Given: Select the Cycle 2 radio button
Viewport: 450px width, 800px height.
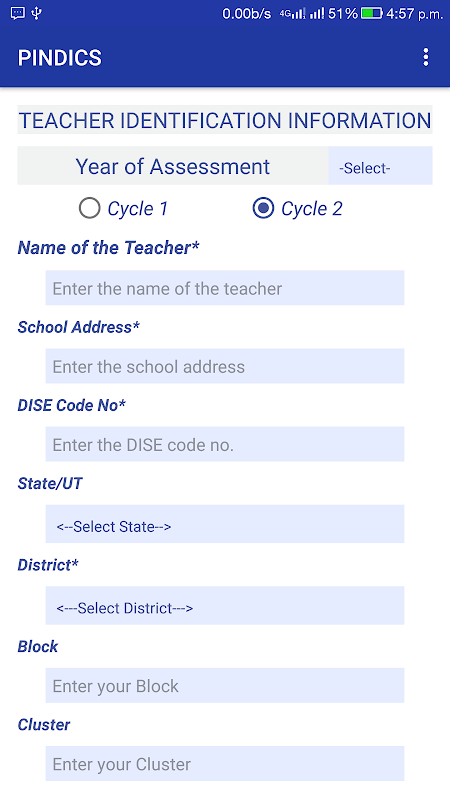Looking at the screenshot, I should [x=263, y=209].
